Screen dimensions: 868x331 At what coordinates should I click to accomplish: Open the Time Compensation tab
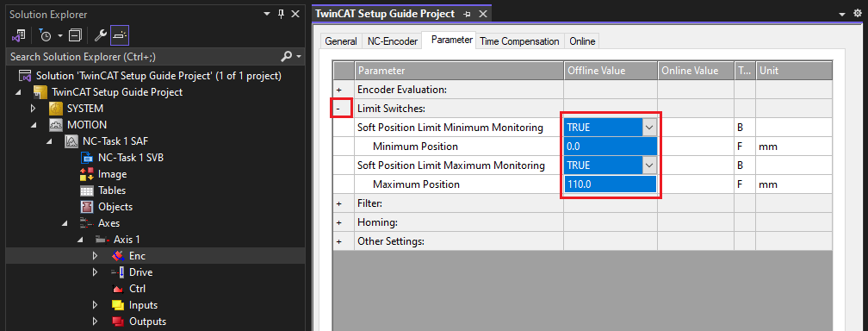tap(519, 41)
